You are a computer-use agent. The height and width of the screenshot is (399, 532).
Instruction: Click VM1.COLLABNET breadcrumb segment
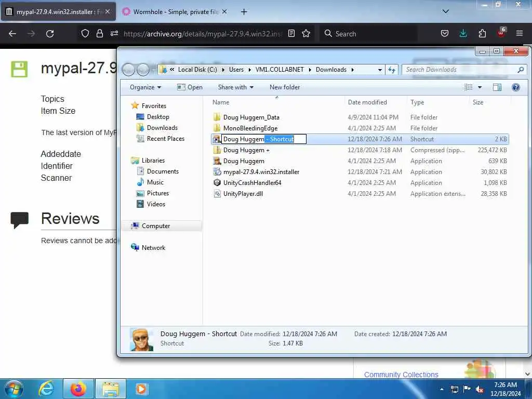tap(280, 70)
